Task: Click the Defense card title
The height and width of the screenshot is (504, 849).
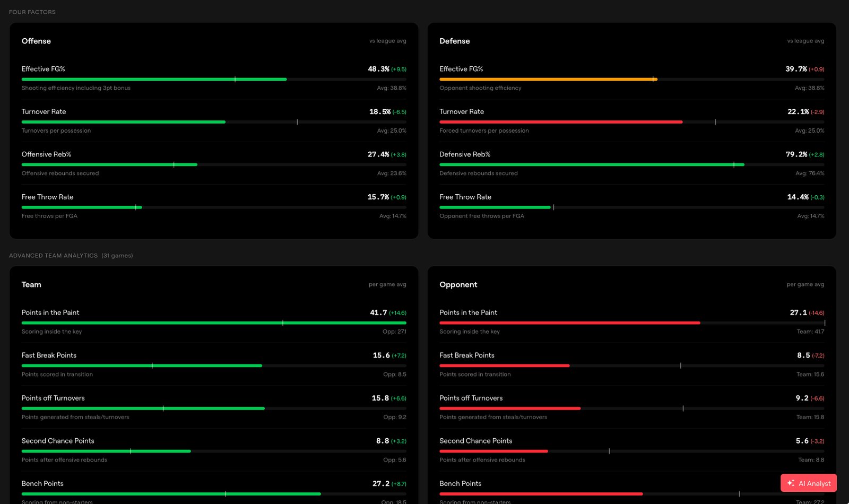Action: [455, 41]
